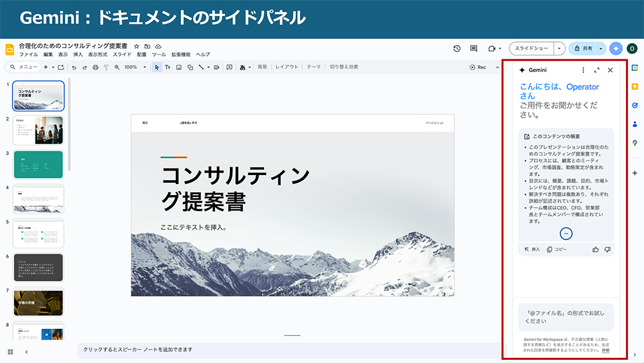Viewport: 644px width, 363px height.
Task: Collapse the summary with the minus circle
Action: 566,234
